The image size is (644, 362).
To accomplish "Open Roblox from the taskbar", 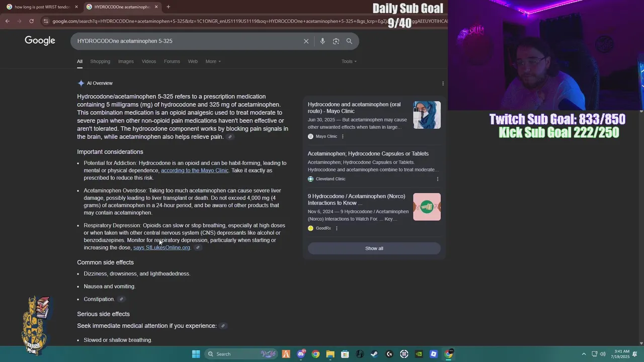I will (x=433, y=354).
